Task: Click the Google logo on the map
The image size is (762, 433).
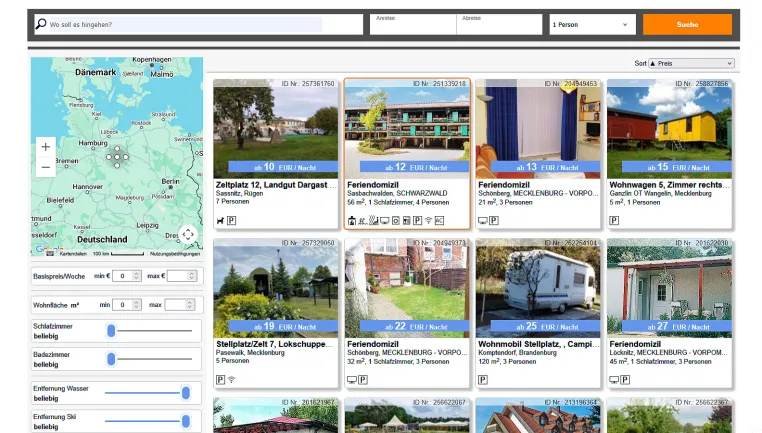Action: 49,249
